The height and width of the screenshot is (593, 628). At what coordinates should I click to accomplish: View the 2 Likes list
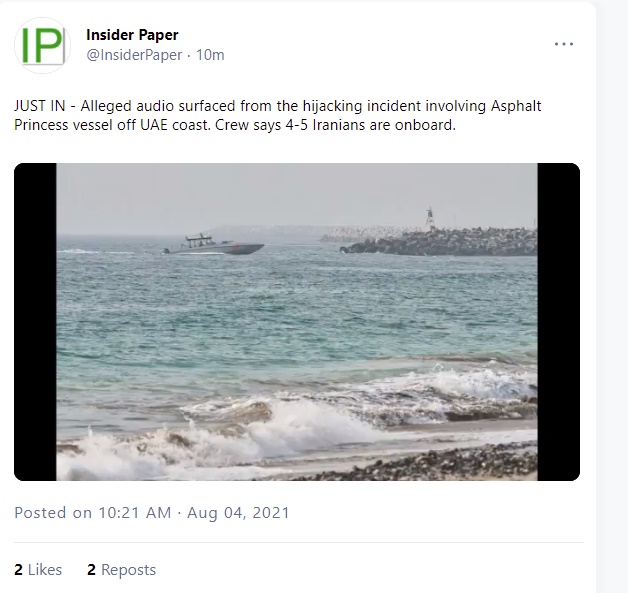(38, 570)
